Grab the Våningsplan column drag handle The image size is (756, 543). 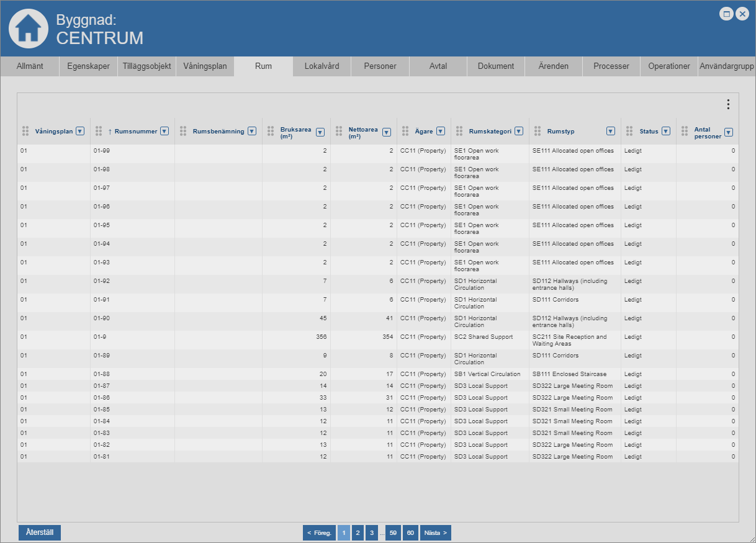point(25,131)
